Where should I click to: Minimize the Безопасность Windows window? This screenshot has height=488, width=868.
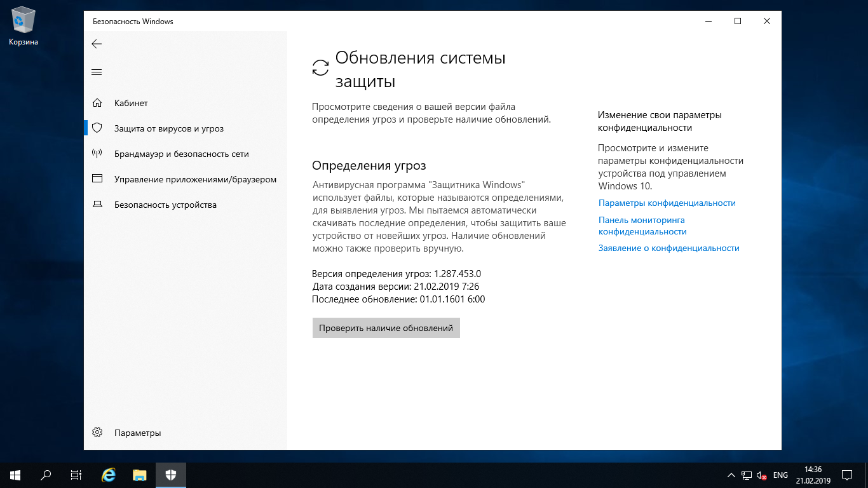(x=709, y=21)
